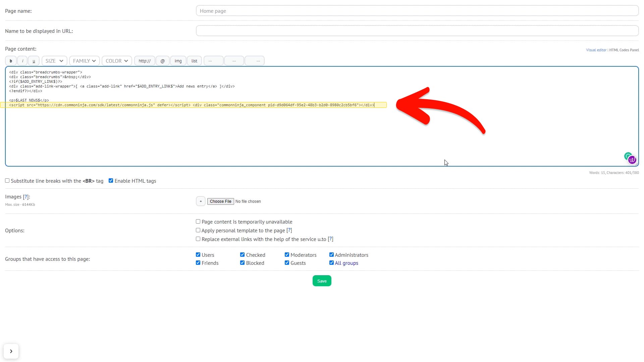Image resolution: width=644 pixels, height=362 pixels.
Task: Check Replace external links with u.to service
Action: pyautogui.click(x=198, y=239)
